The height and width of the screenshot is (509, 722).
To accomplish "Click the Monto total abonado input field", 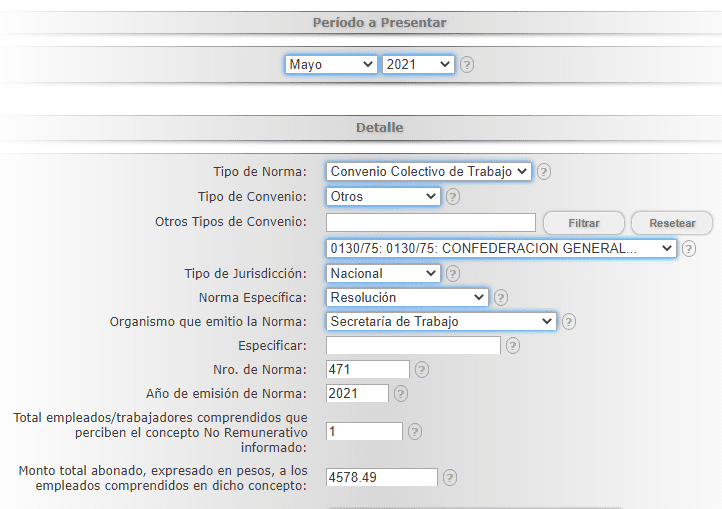I will pos(382,478).
